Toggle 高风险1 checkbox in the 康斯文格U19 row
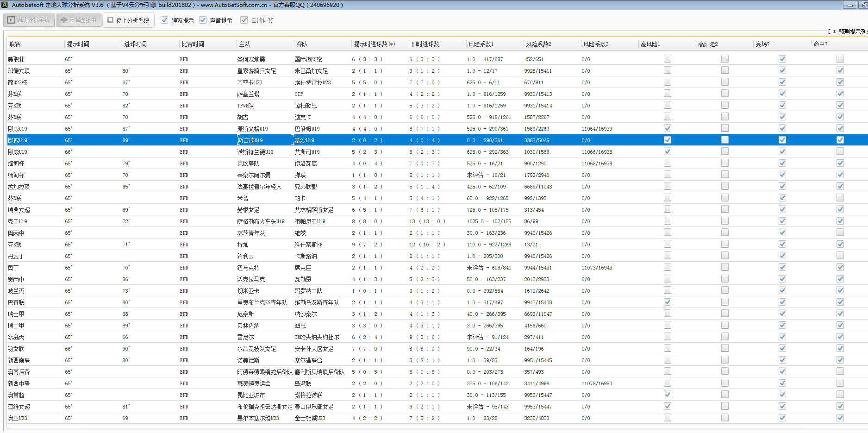868x433 pixels. click(x=667, y=128)
